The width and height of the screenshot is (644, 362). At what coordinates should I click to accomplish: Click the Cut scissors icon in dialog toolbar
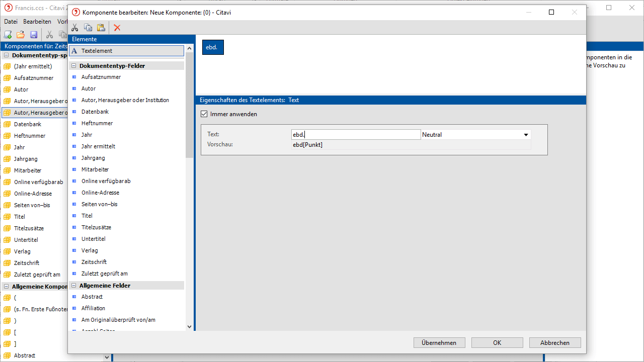click(x=75, y=28)
